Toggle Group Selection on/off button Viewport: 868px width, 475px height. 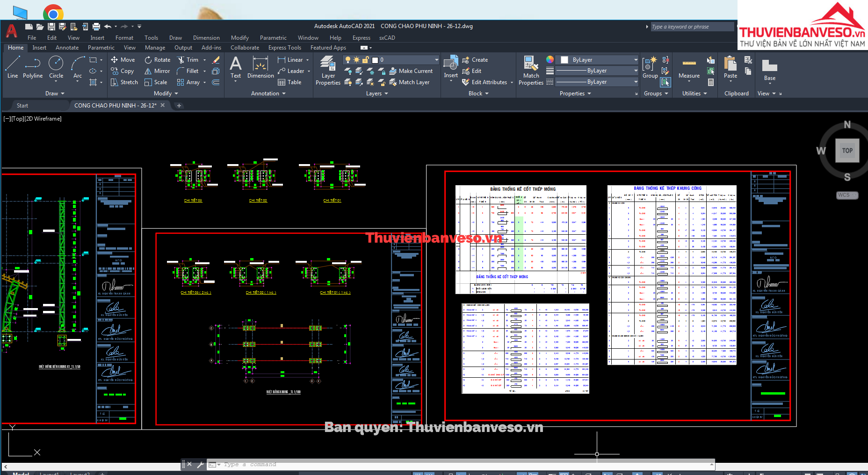point(665,82)
